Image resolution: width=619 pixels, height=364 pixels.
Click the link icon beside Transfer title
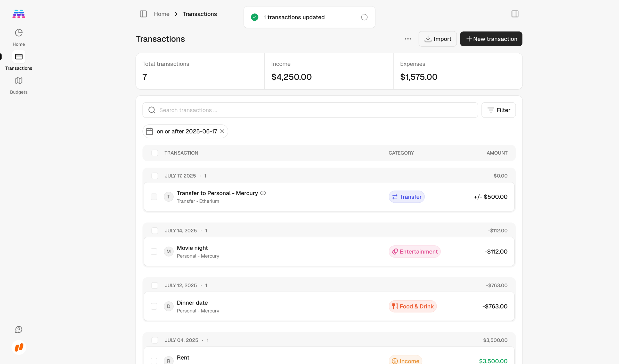coord(263,193)
